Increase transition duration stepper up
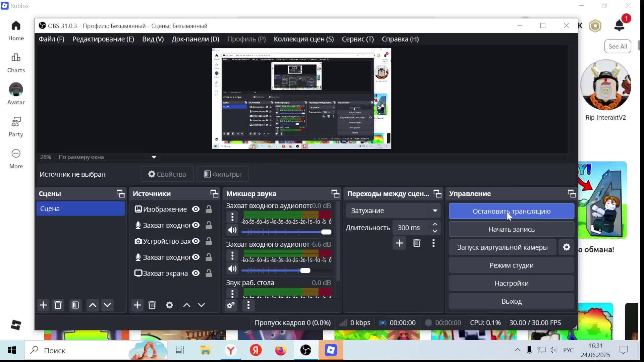 click(435, 224)
